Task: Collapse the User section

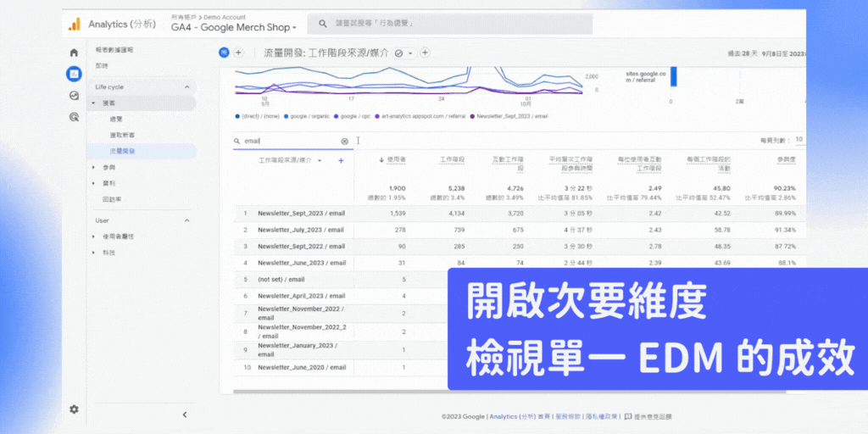Action: pos(186,220)
